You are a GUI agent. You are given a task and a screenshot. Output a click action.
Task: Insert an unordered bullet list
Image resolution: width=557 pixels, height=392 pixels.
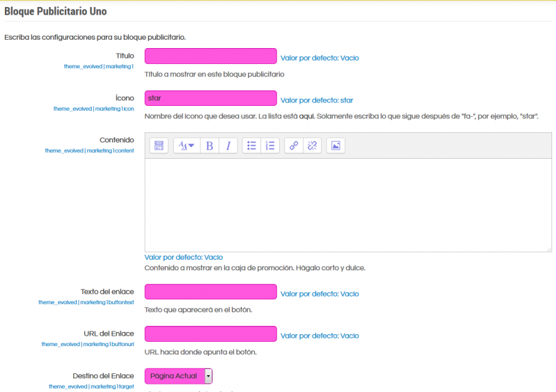(x=252, y=146)
